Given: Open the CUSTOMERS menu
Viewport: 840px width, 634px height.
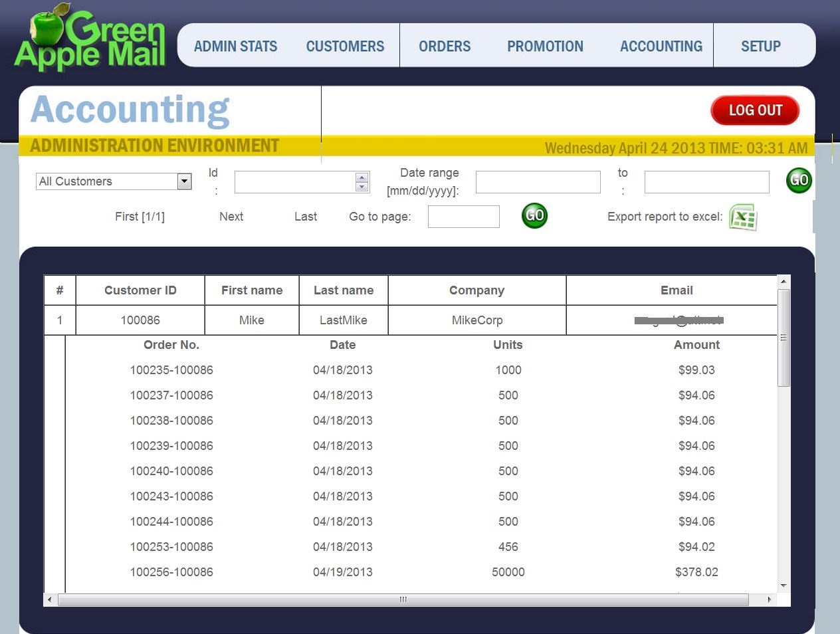Looking at the screenshot, I should [345, 47].
